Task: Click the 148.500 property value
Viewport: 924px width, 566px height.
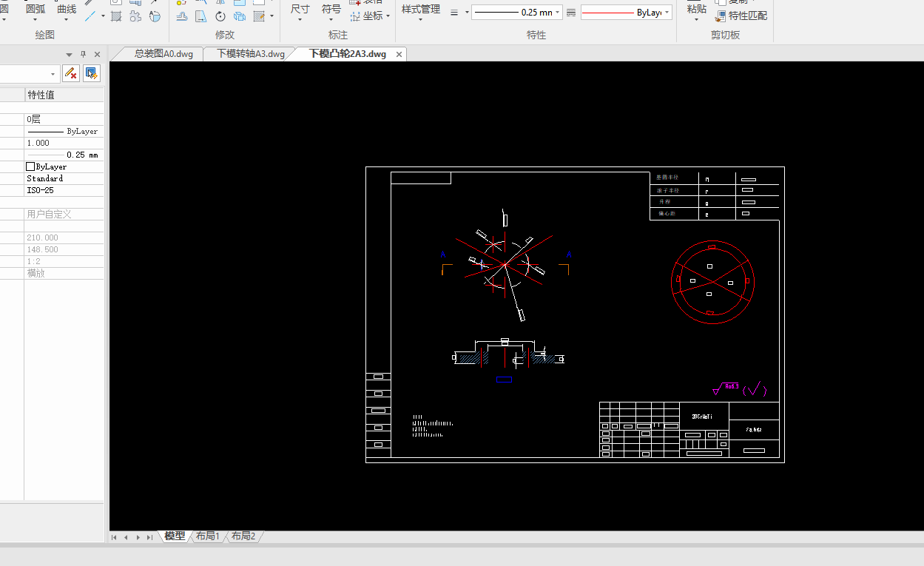Action: [x=64, y=249]
